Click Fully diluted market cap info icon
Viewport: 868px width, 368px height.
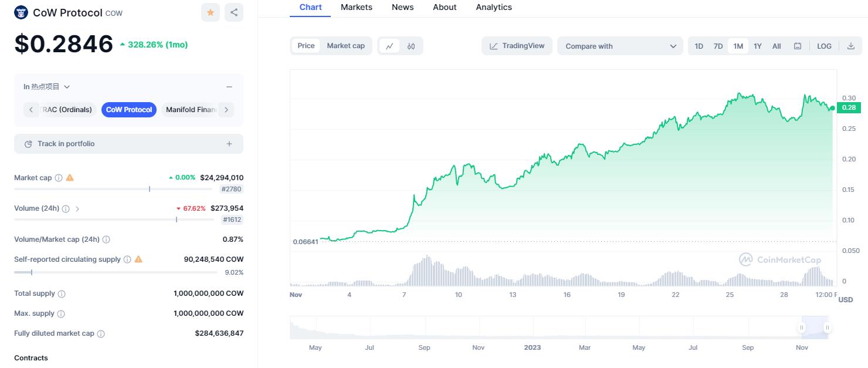pos(101,334)
